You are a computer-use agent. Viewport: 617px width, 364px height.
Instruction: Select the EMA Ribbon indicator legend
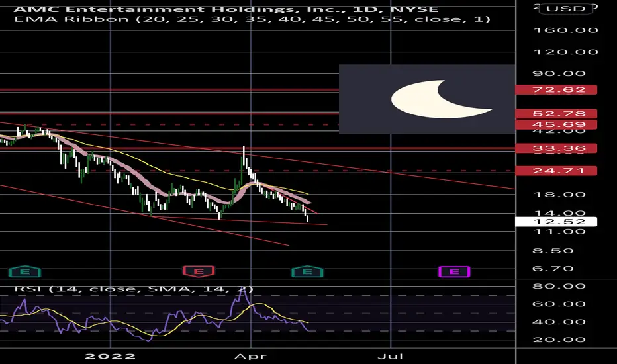coord(252,19)
